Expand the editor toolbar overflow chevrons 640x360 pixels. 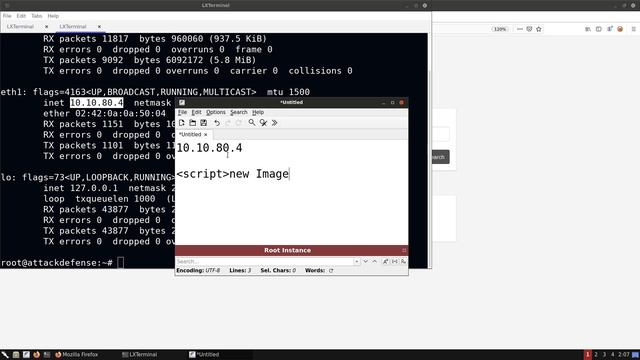(274, 123)
